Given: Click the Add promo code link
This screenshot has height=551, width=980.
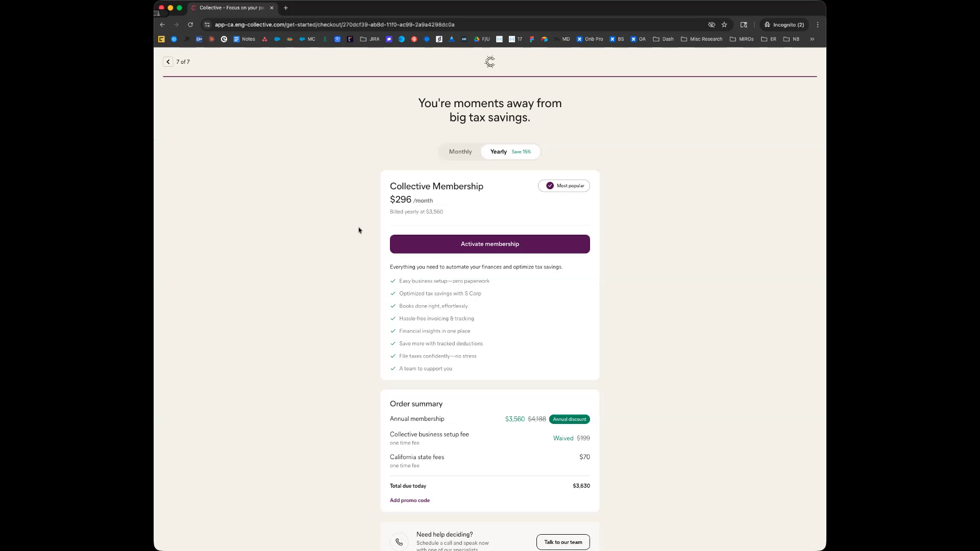Looking at the screenshot, I should tap(409, 500).
